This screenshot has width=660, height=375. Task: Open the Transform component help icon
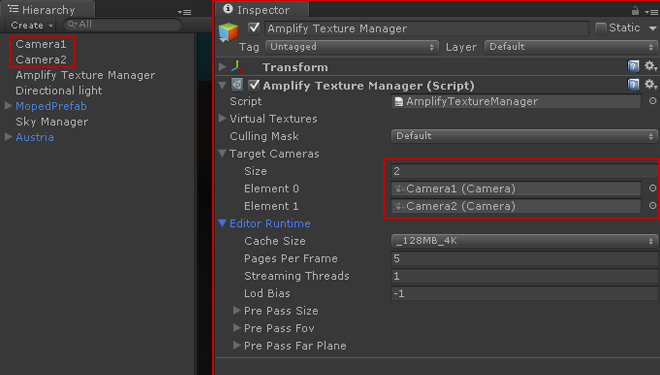[633, 66]
